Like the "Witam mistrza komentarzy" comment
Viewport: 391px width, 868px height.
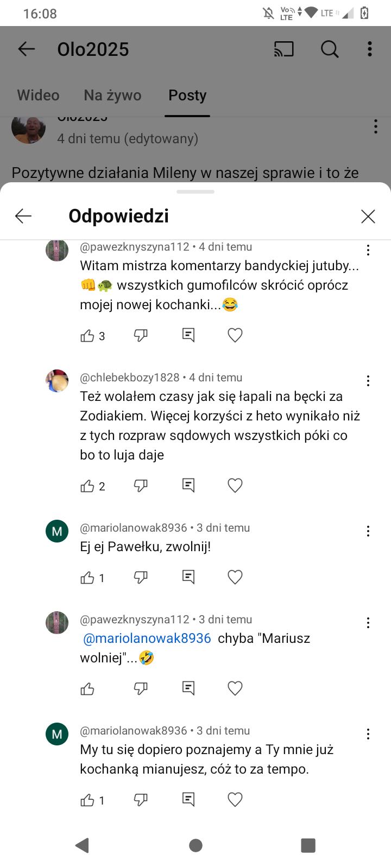tap(87, 336)
